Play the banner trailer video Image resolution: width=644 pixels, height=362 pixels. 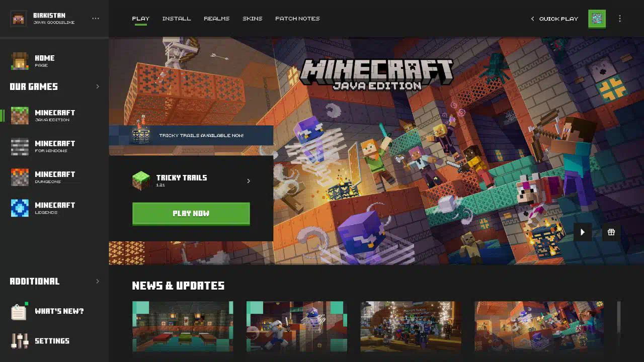pyautogui.click(x=583, y=232)
